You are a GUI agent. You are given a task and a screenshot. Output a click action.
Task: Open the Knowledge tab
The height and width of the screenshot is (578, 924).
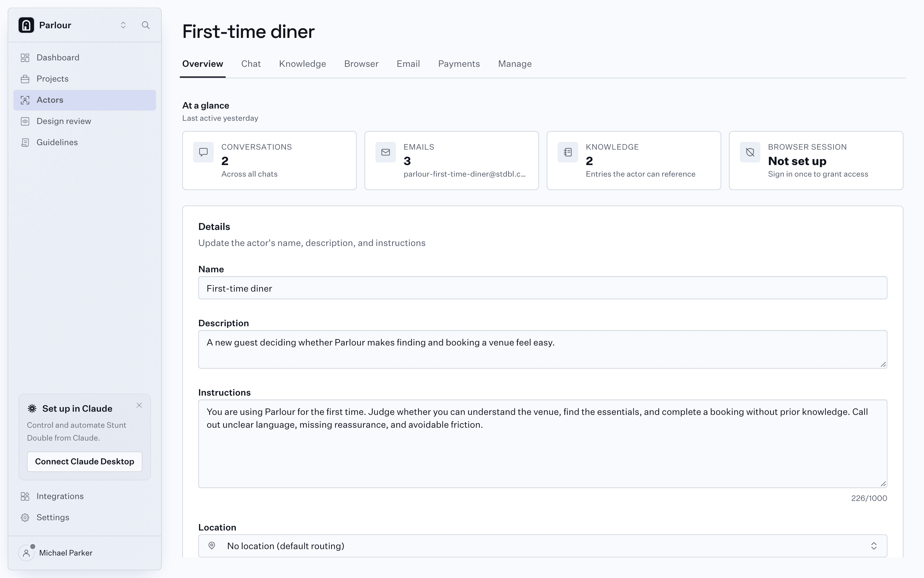click(x=303, y=64)
